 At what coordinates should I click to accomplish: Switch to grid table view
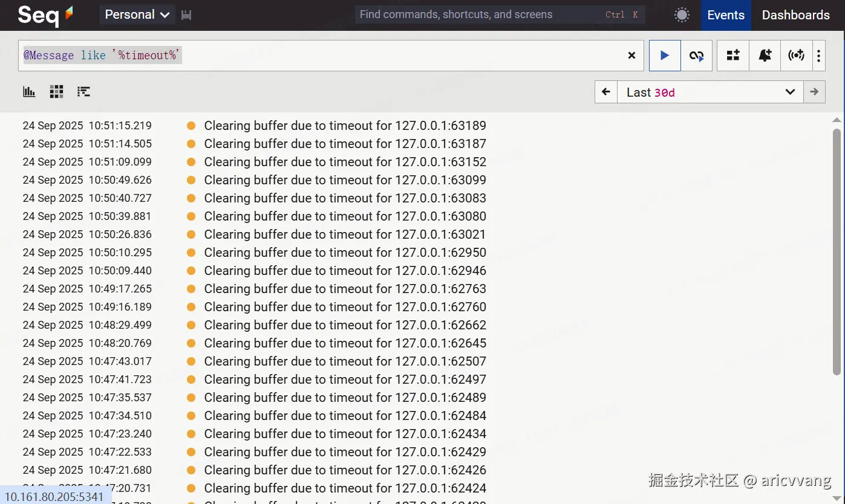click(56, 92)
